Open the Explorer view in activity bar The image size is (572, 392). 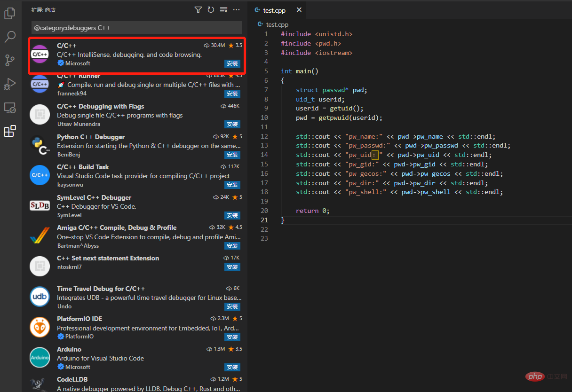click(x=10, y=13)
